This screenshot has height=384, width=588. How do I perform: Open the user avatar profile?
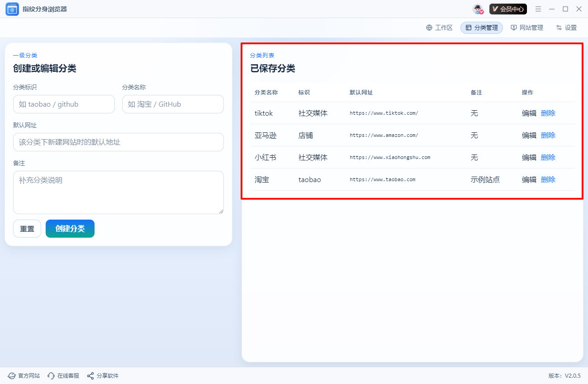tap(478, 9)
